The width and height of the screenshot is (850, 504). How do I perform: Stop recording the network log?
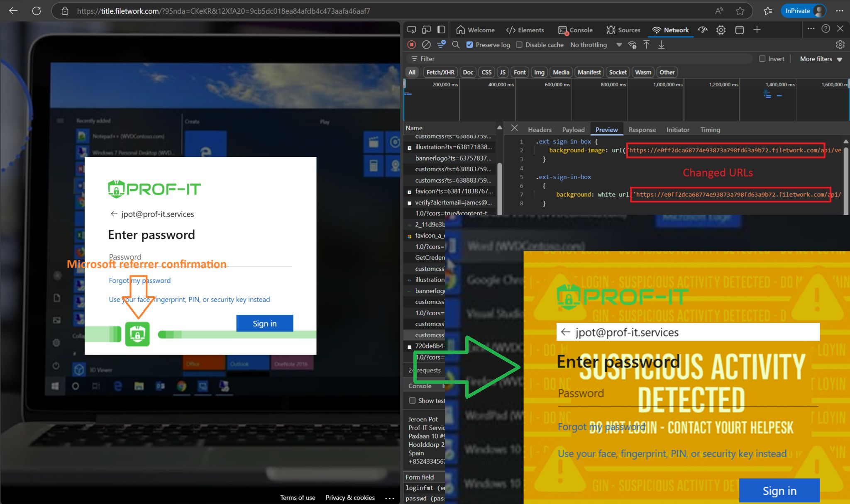pos(412,44)
